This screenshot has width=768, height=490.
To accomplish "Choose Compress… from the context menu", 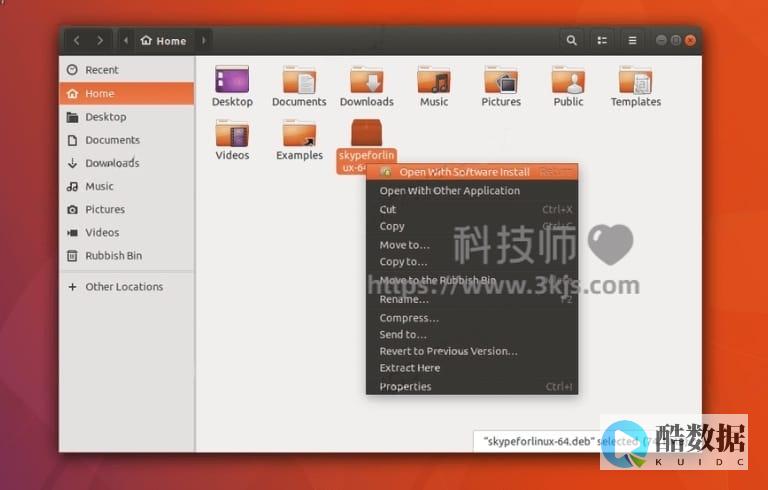I will click(x=472, y=318).
